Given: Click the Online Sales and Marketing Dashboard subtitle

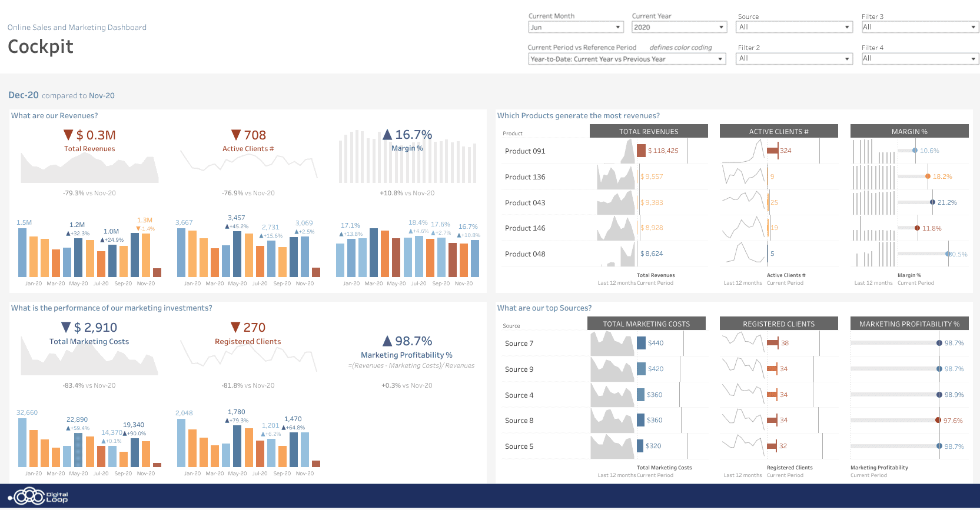Looking at the screenshot, I should tap(77, 27).
